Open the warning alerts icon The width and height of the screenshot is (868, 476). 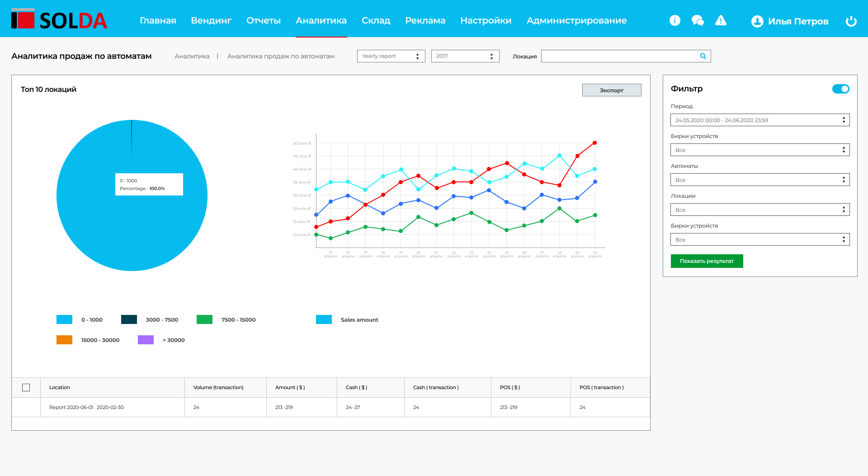[721, 20]
